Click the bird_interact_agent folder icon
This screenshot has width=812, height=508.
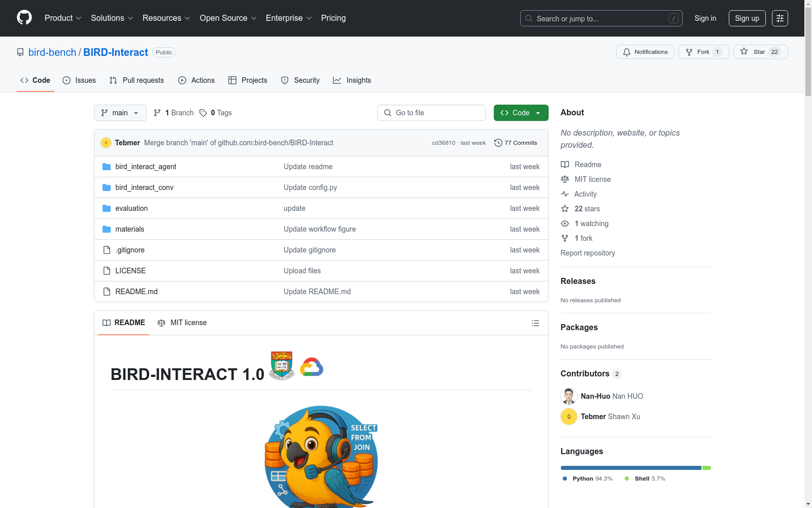[x=107, y=167]
